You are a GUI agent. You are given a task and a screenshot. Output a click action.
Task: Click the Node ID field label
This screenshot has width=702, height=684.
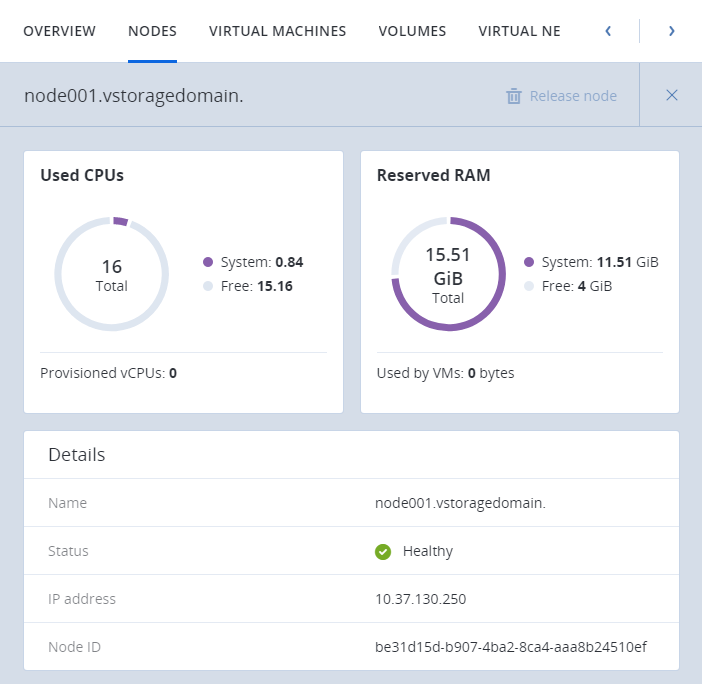pyautogui.click(x=74, y=647)
